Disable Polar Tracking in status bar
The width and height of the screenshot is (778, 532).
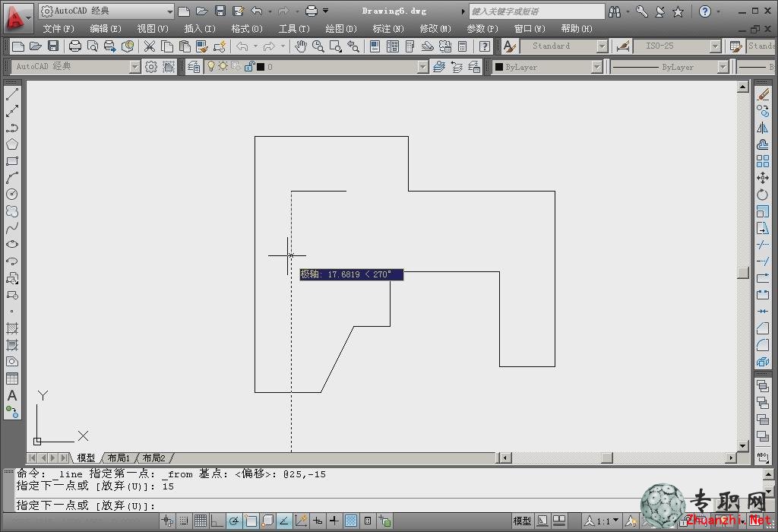tap(234, 521)
